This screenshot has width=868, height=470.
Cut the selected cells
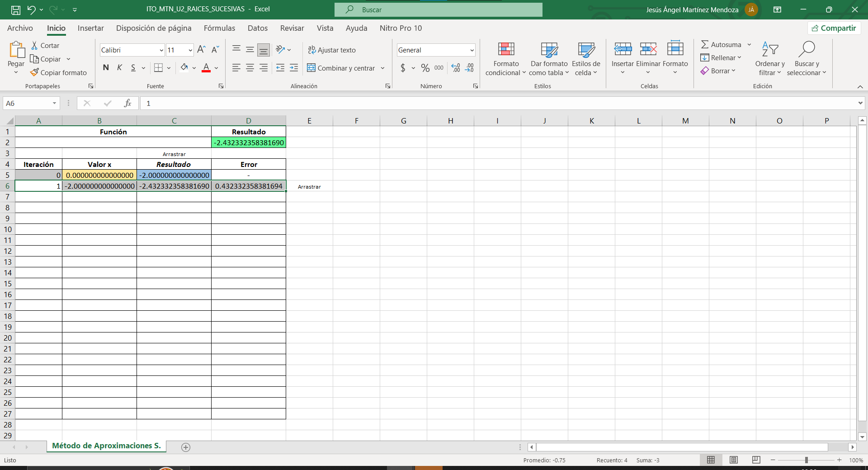tap(45, 46)
